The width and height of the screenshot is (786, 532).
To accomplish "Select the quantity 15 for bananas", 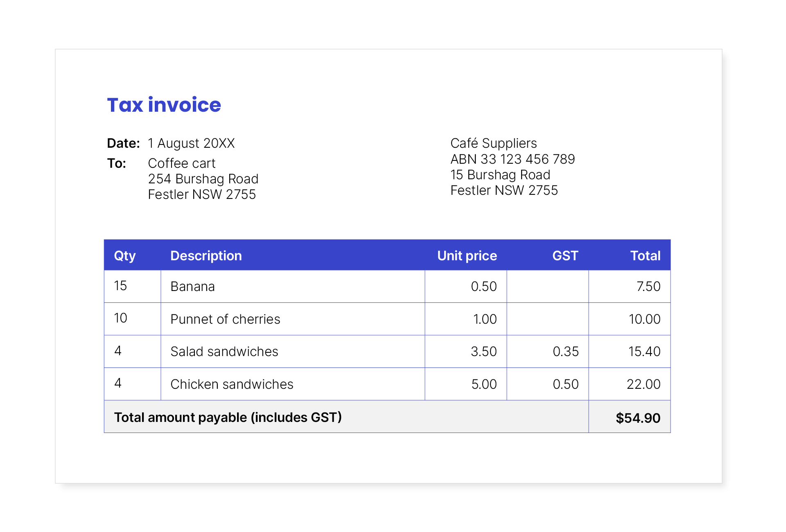I will [x=120, y=286].
